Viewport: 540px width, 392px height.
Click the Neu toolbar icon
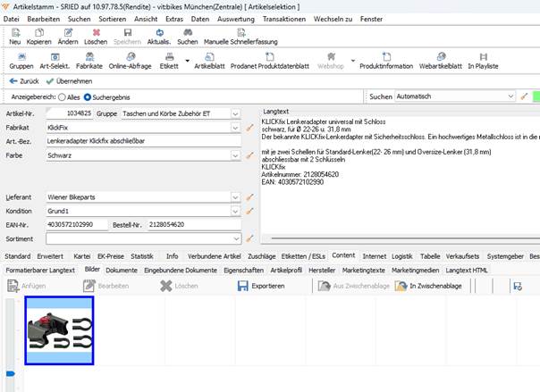coord(14,32)
